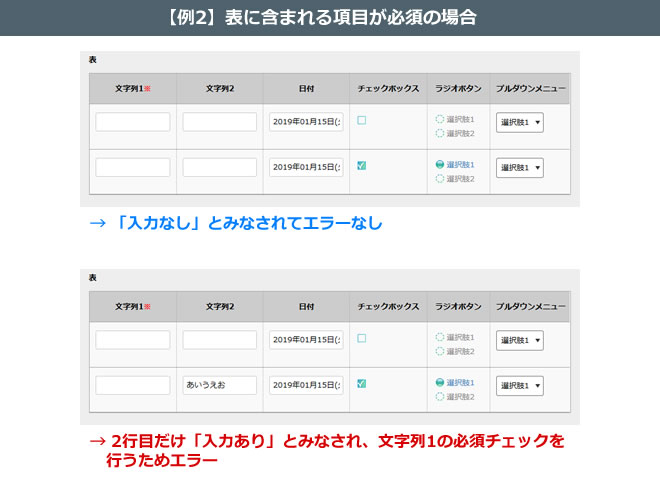
Task: Tick the first-row checkbox in the lower table
Action: click(x=361, y=338)
